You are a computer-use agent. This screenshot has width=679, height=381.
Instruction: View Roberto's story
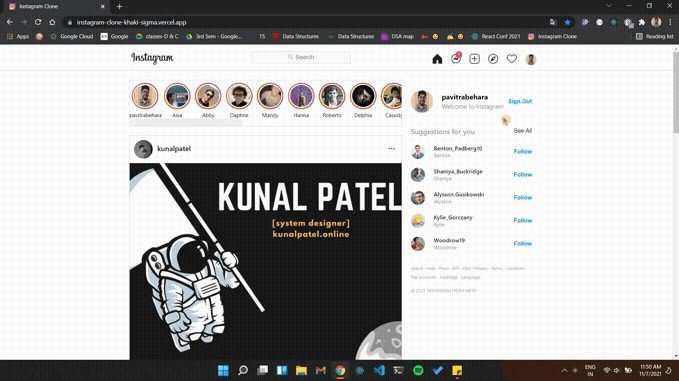point(332,96)
